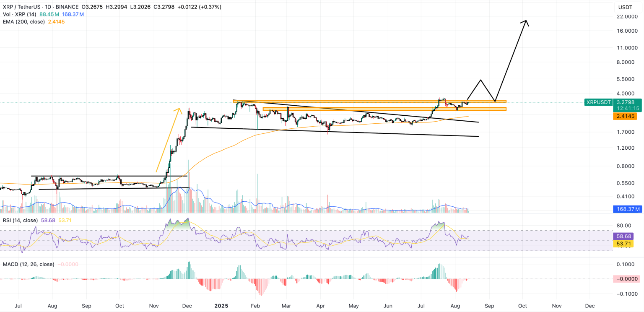
Task: Click the 1.2000 price axis level
Action: coord(626,148)
